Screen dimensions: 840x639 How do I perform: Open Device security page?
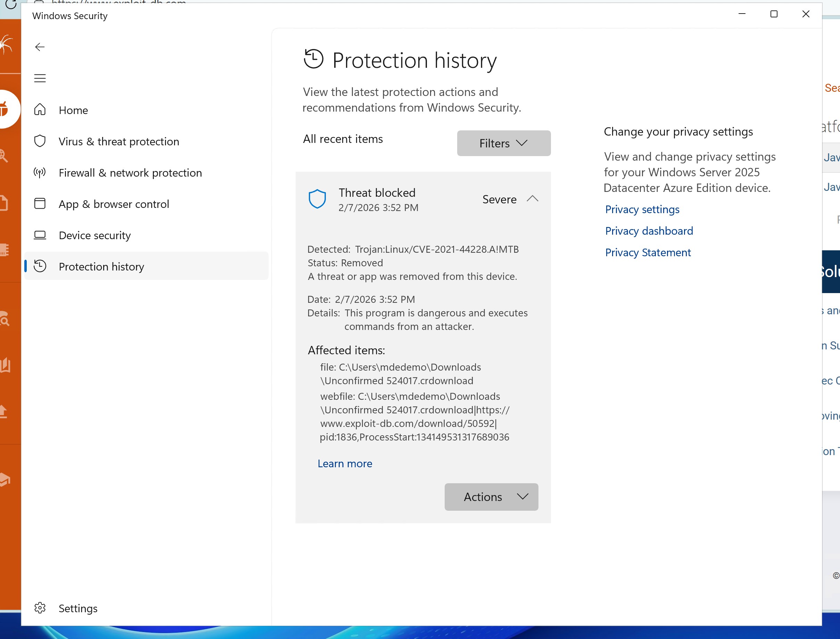click(94, 235)
